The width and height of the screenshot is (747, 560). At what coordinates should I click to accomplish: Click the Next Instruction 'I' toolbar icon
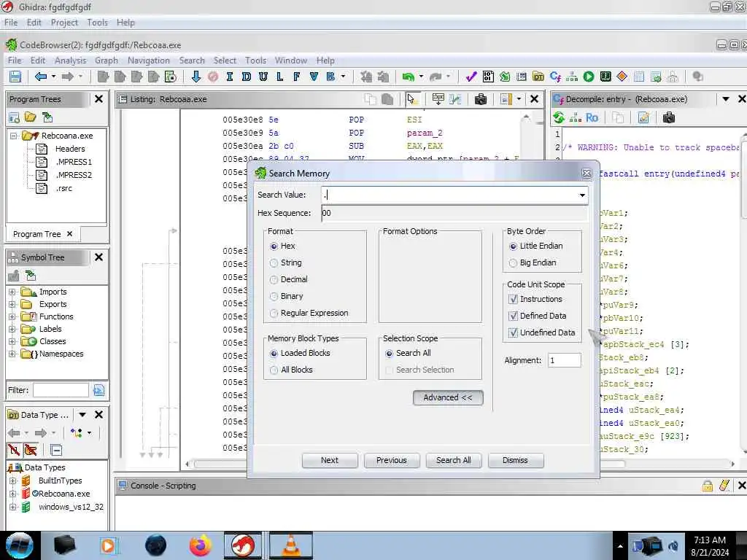tap(230, 77)
